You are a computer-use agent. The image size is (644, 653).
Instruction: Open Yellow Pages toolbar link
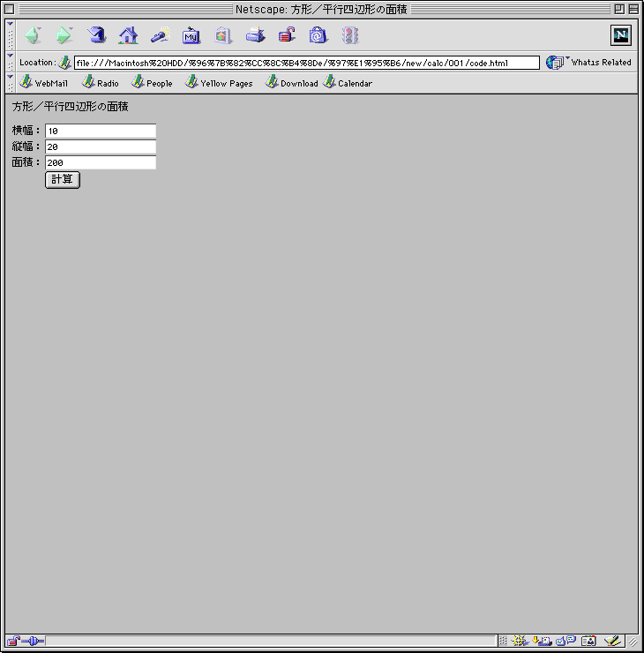[x=219, y=83]
